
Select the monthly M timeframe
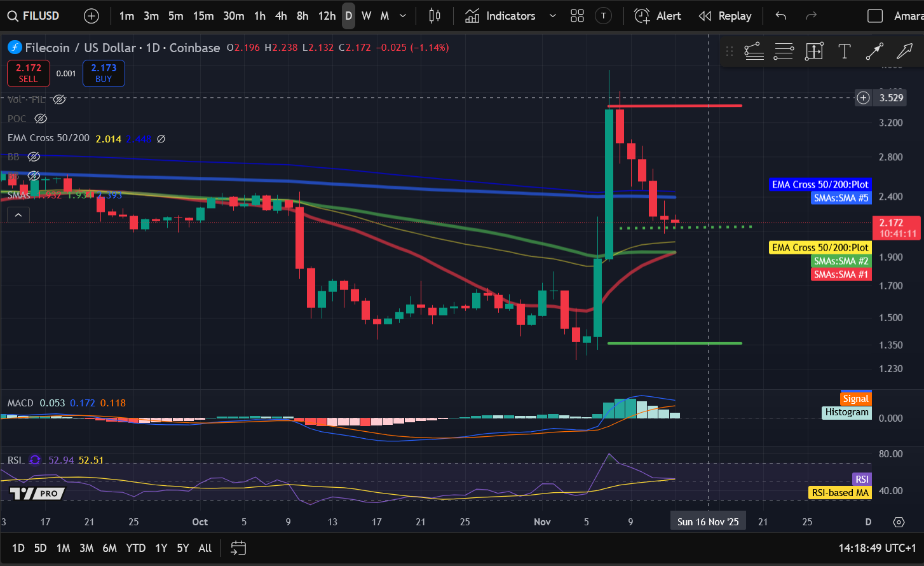384,16
